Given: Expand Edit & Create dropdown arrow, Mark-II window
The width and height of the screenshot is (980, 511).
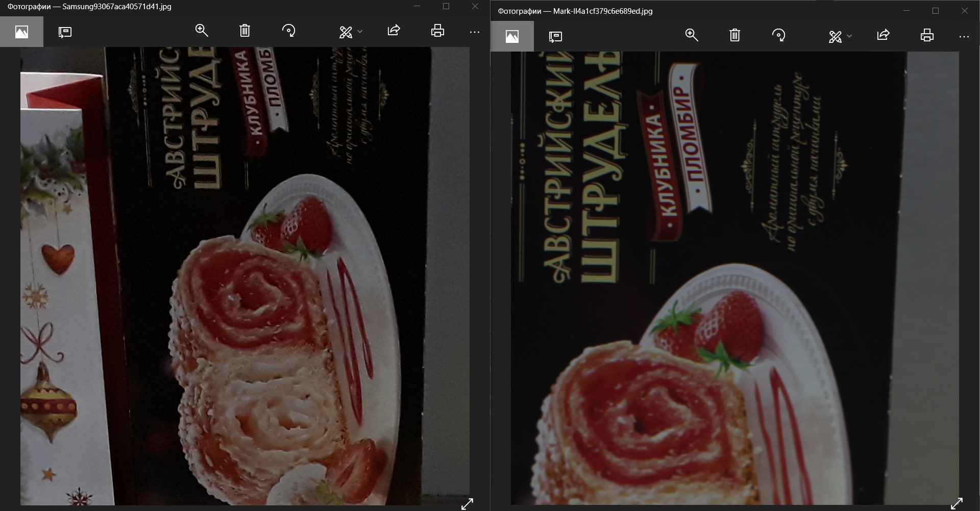Looking at the screenshot, I should click(849, 36).
